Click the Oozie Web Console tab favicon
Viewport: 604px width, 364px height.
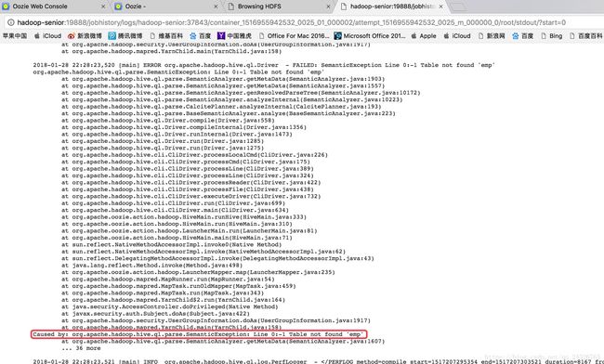[6, 6]
